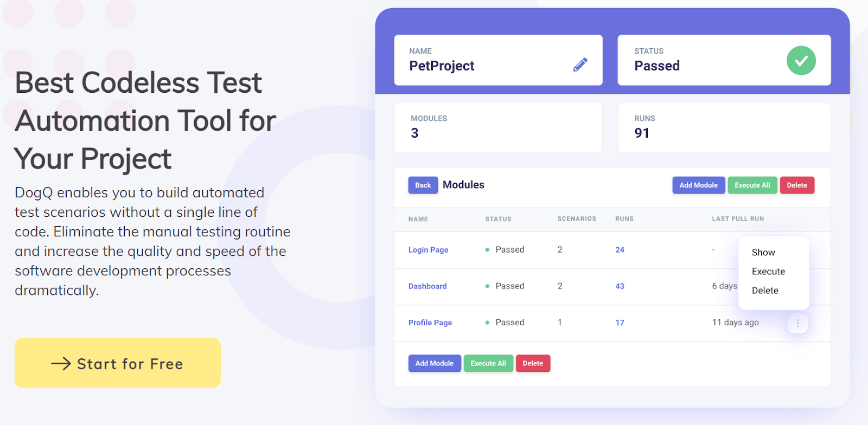Click the top Add Module button
Viewport: 868px width, 425px height.
click(698, 185)
